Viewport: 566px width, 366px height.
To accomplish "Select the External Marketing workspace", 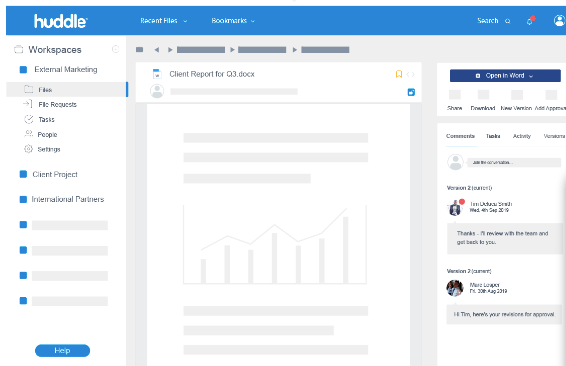I will pos(65,69).
